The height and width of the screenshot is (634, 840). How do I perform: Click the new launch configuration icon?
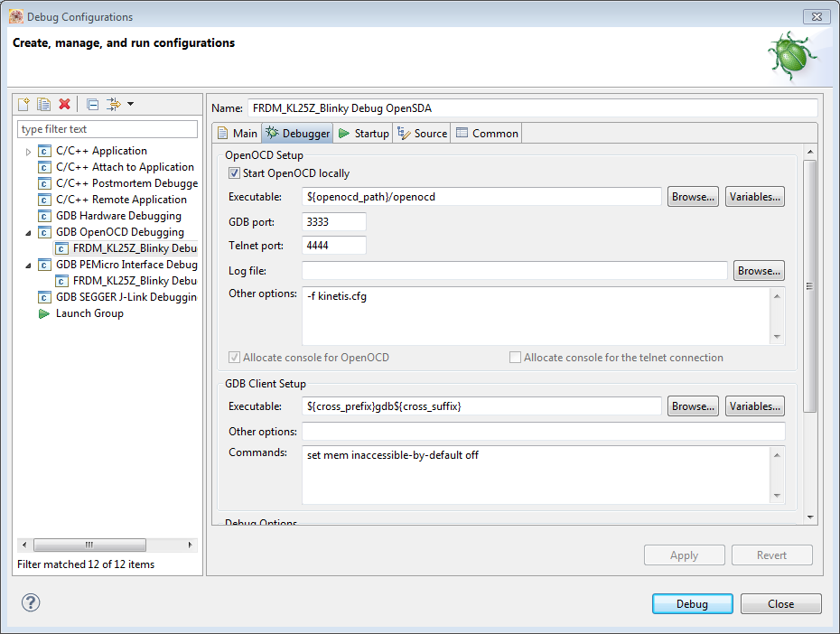pyautogui.click(x=24, y=104)
